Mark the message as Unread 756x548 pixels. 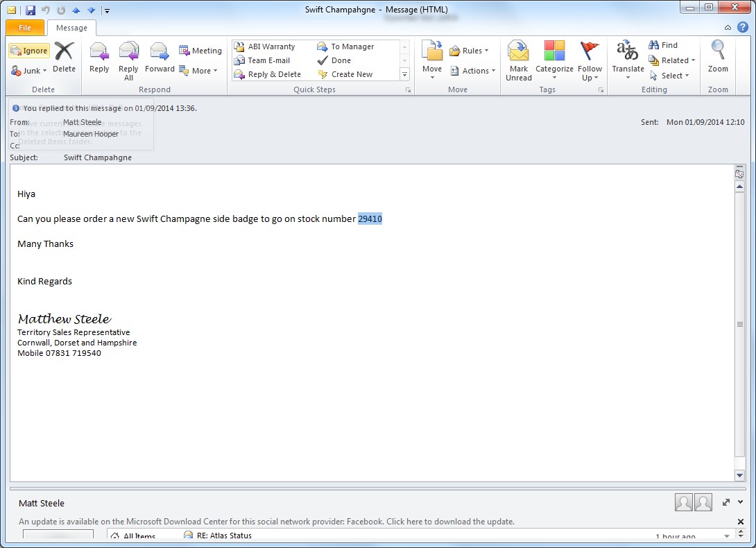[x=518, y=60]
